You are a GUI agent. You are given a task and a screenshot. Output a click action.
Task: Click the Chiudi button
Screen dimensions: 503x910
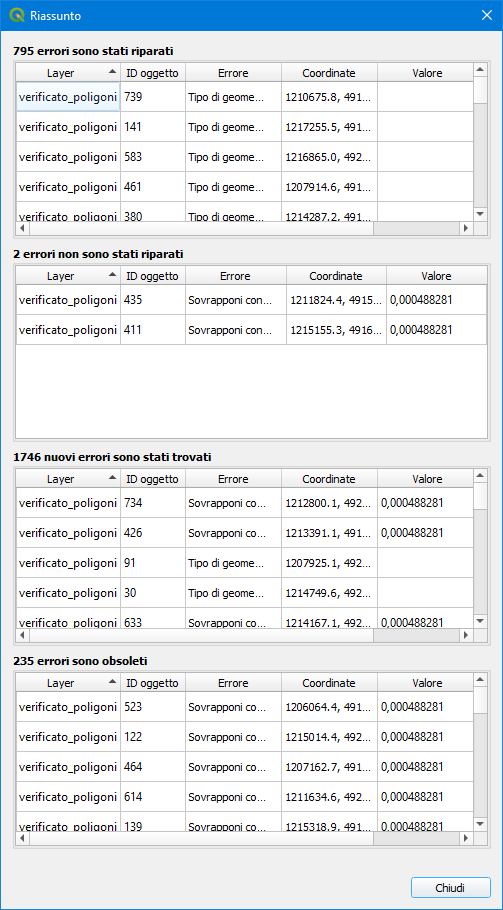[451, 888]
